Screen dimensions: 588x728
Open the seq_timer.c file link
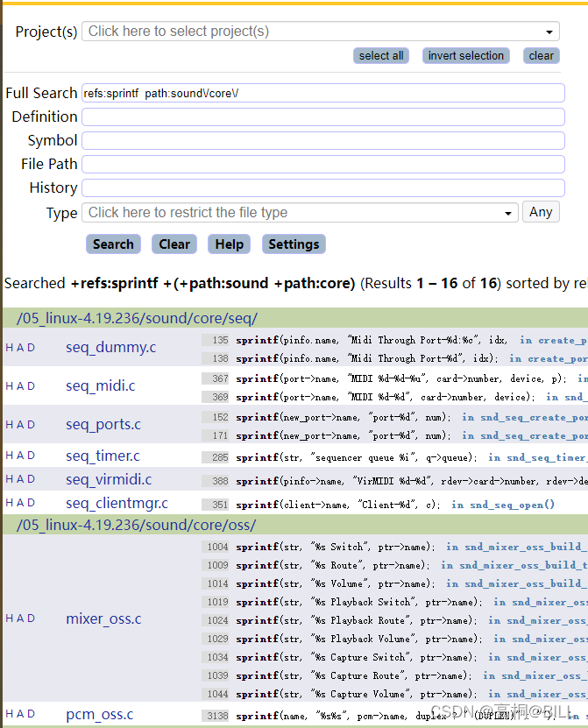[103, 456]
